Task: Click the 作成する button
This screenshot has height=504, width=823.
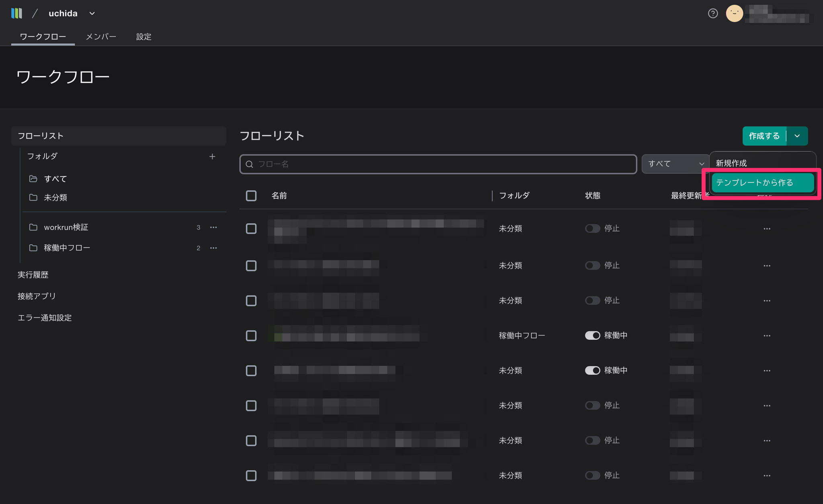Action: pyautogui.click(x=764, y=136)
